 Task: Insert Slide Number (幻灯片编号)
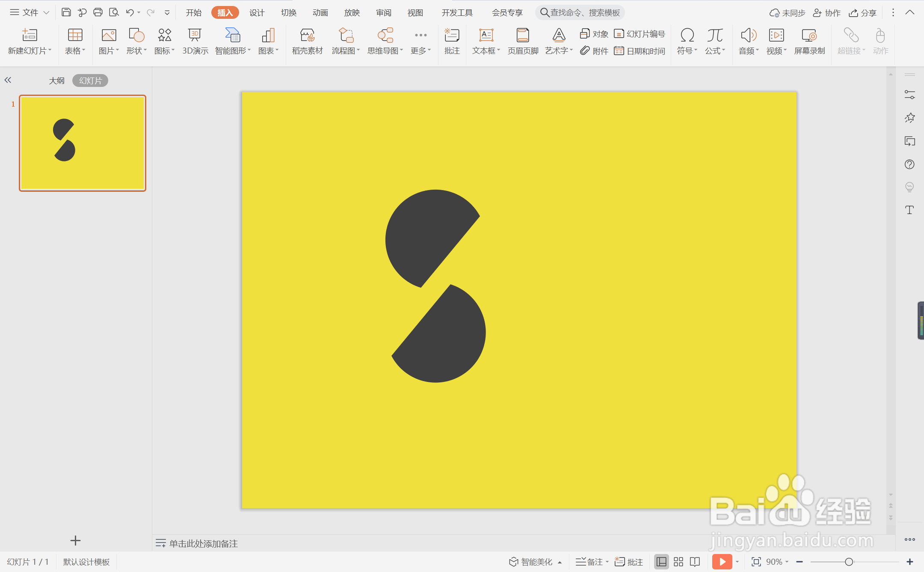pos(640,34)
